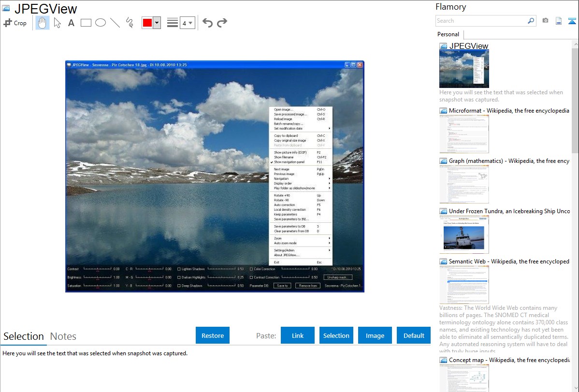Click the JPEGView app icon beside the page title
Viewport: 579px width, 392px height.
click(x=6, y=8)
